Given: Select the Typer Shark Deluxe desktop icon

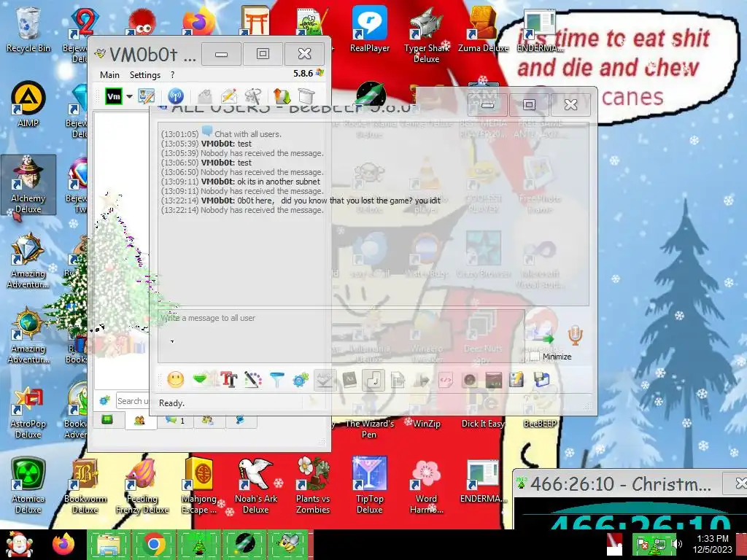Looking at the screenshot, I should (426, 35).
